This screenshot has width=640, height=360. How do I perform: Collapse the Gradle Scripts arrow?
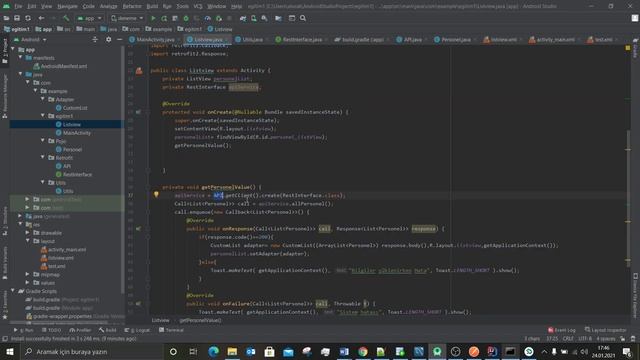pos(13,291)
